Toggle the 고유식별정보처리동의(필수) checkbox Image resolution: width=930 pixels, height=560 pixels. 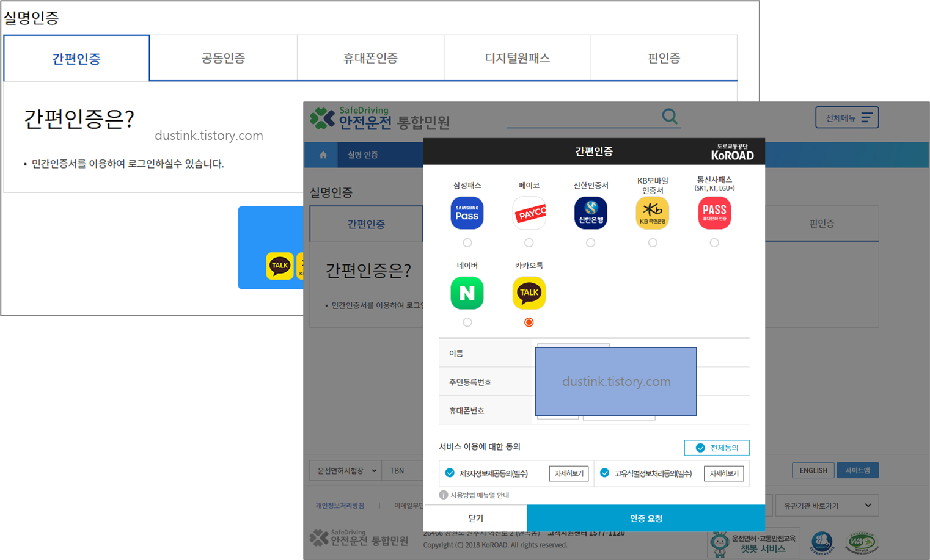coord(604,473)
